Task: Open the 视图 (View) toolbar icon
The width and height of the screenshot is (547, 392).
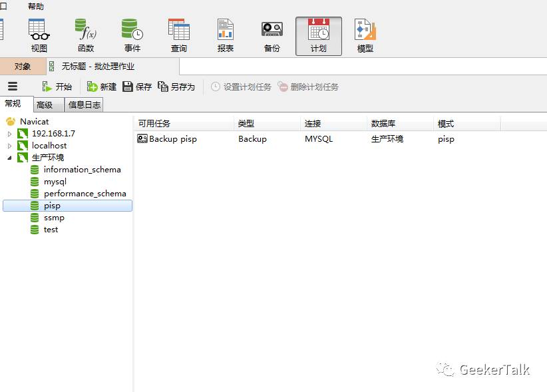Action: point(39,35)
